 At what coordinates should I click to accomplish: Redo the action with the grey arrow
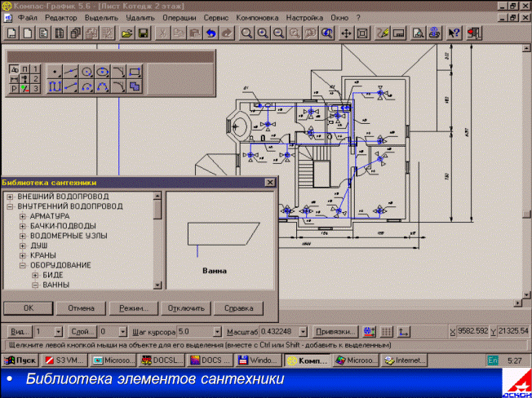(227, 33)
